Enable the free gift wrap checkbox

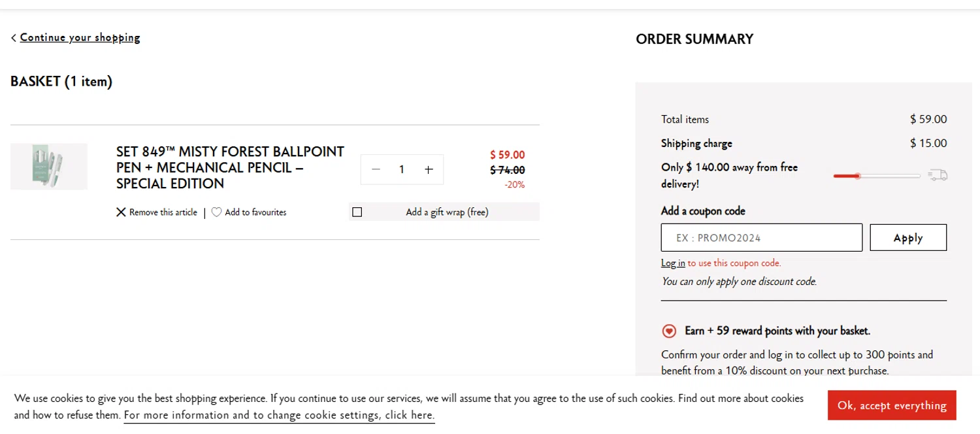pos(357,212)
